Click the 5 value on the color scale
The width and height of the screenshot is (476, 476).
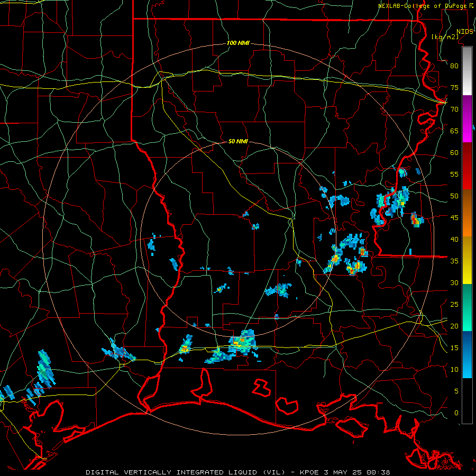(x=456, y=391)
